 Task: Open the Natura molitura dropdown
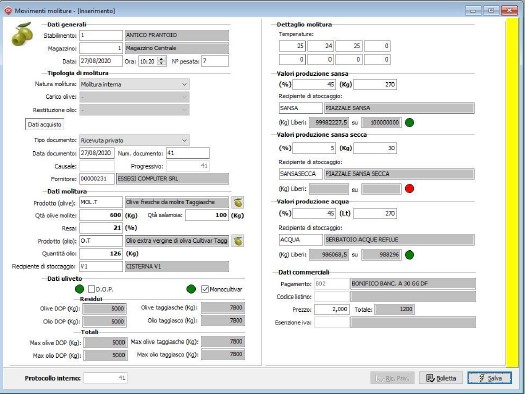pyautogui.click(x=134, y=84)
